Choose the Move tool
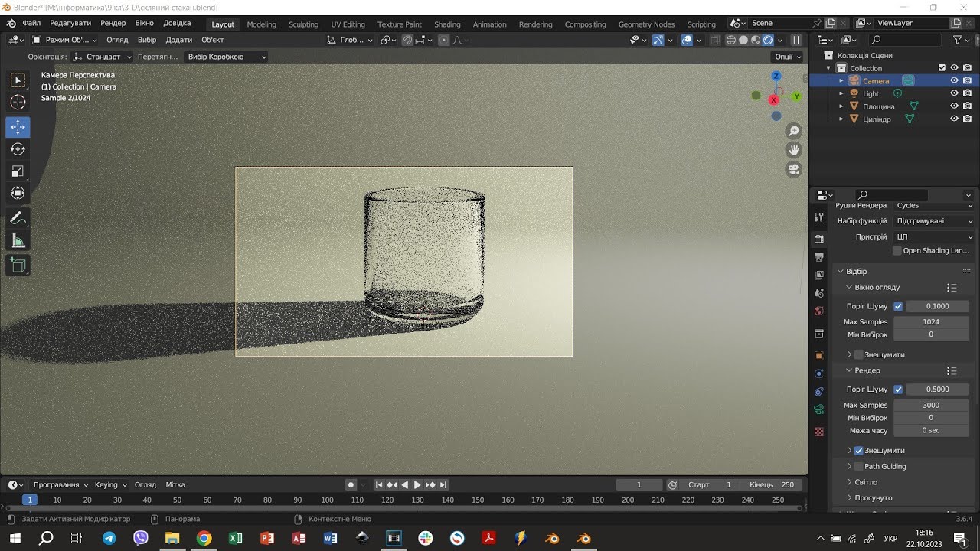This screenshot has width=980, height=551. 18,127
